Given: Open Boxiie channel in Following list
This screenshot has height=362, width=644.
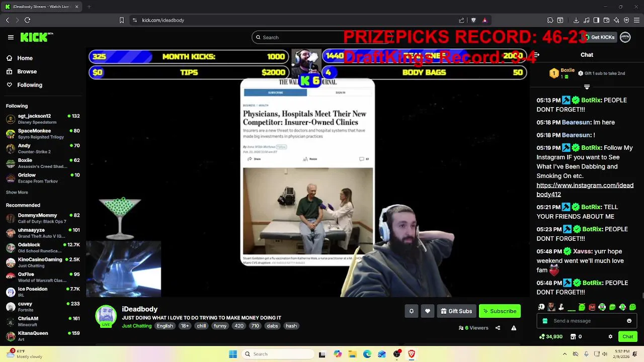Looking at the screenshot, I should coord(43,163).
